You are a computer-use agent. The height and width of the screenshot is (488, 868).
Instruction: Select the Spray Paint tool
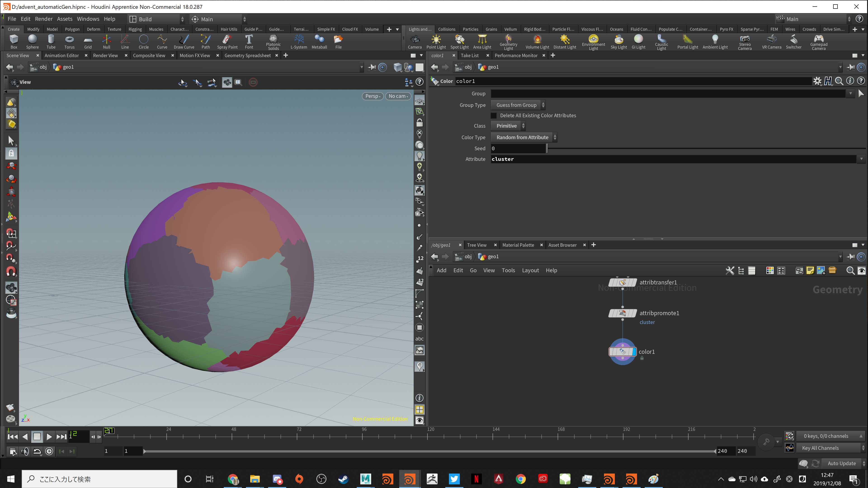(x=227, y=41)
